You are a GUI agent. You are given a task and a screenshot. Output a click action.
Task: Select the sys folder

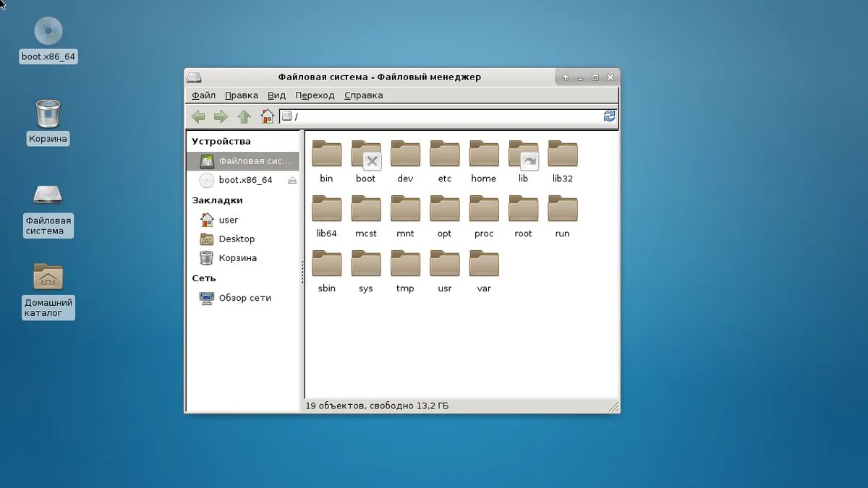[x=366, y=272]
